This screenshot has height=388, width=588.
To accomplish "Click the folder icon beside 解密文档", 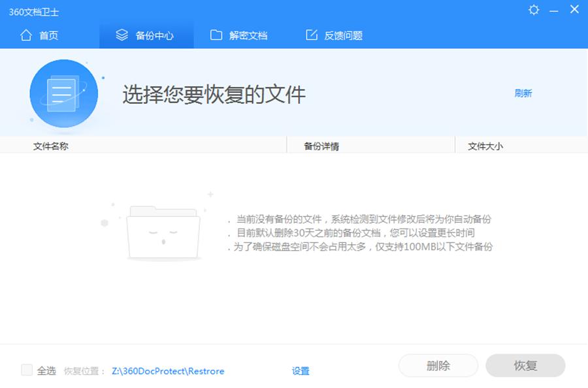I will coord(216,35).
